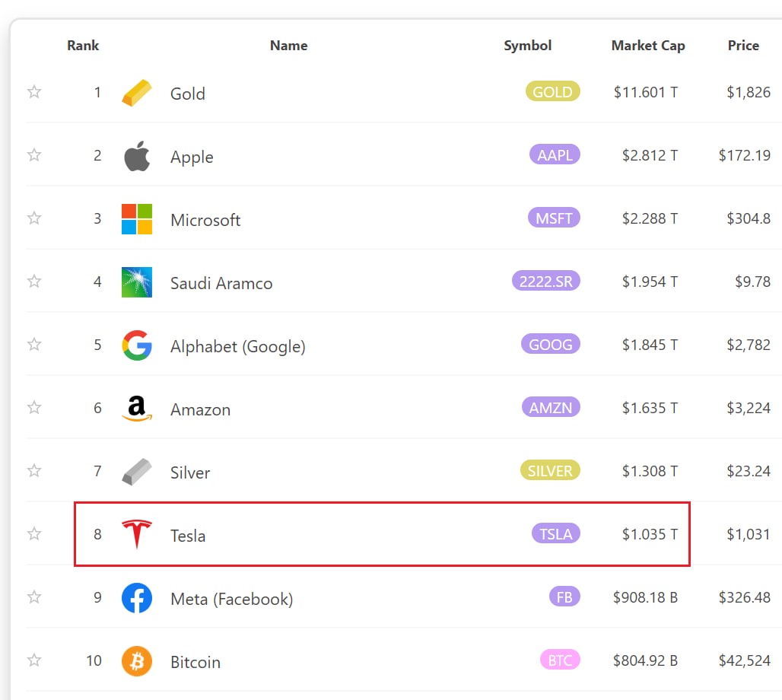Click the yellow GOLD symbol badge
The width and height of the screenshot is (782, 700).
click(552, 92)
